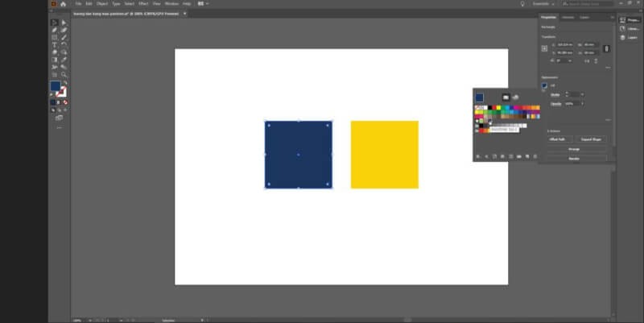Select the Rectangle shape tool

coord(54,37)
